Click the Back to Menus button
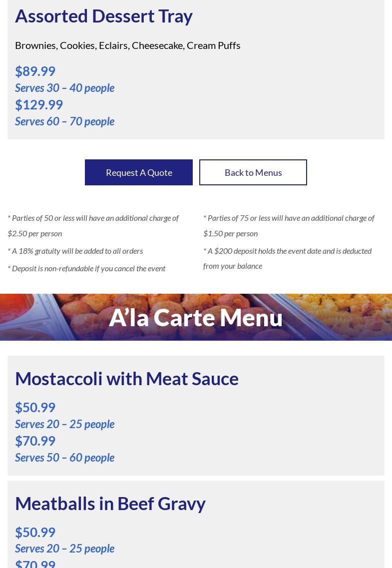Viewport: 392px width, 568px height. 253,172
